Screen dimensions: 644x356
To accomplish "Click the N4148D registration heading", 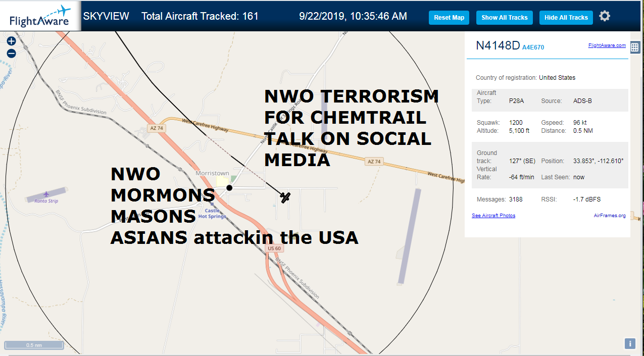I will click(x=498, y=45).
